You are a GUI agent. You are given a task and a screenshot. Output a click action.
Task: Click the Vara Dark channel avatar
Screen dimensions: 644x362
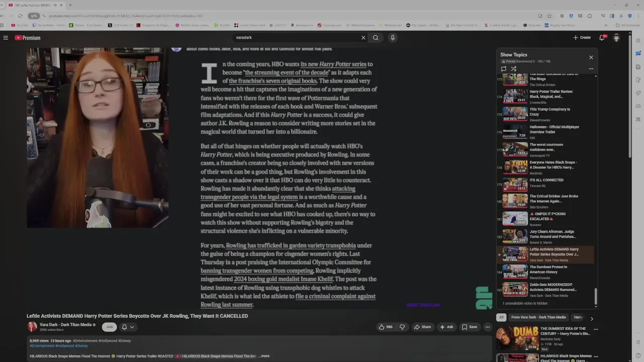click(32, 327)
